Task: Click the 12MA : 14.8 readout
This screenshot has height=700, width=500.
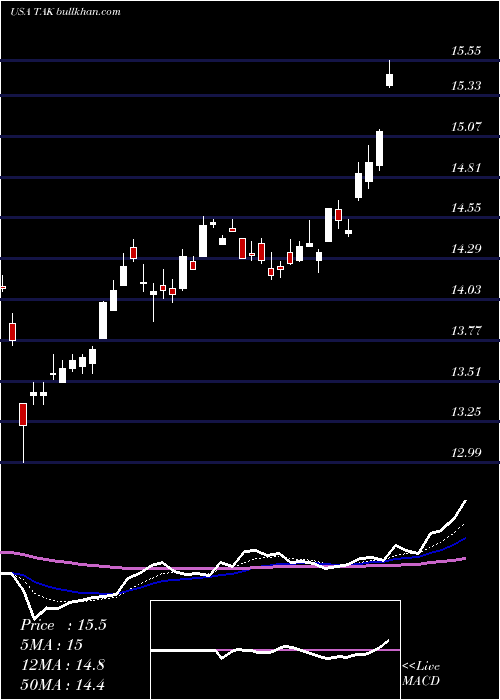Action: coord(62,665)
